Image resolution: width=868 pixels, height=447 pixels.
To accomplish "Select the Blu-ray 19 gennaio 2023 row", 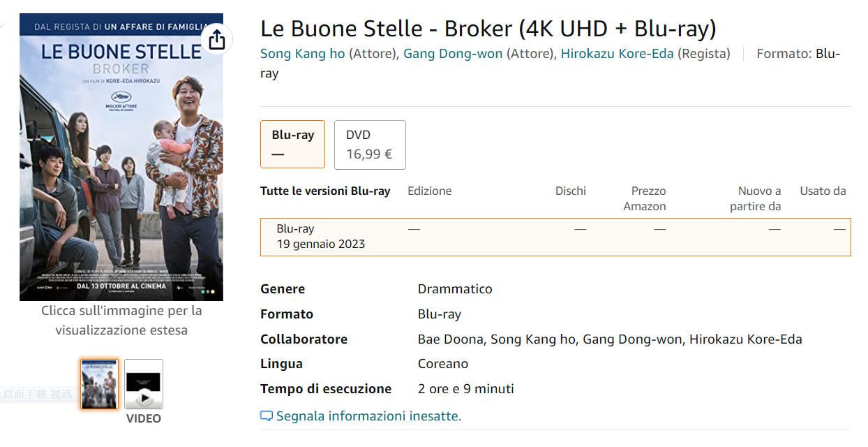I will (555, 237).
